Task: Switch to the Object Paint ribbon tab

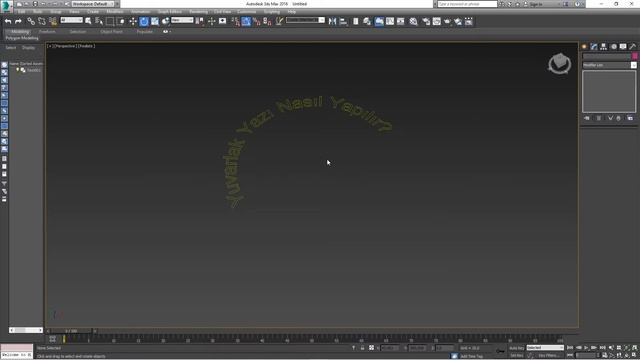Action: point(111,31)
